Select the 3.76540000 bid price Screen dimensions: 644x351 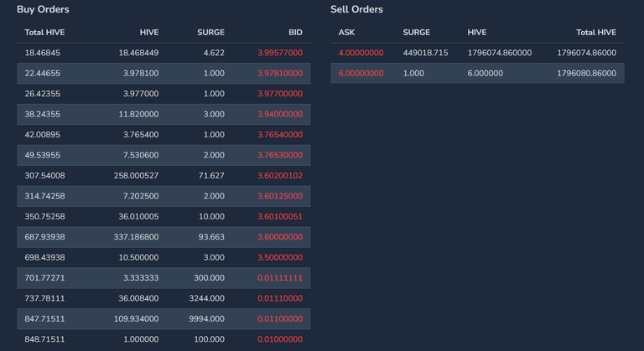280,135
